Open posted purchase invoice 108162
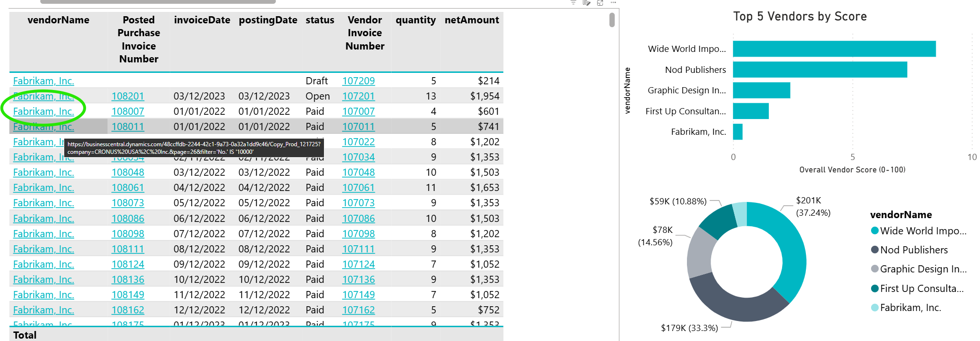The image size is (980, 341). tap(127, 310)
